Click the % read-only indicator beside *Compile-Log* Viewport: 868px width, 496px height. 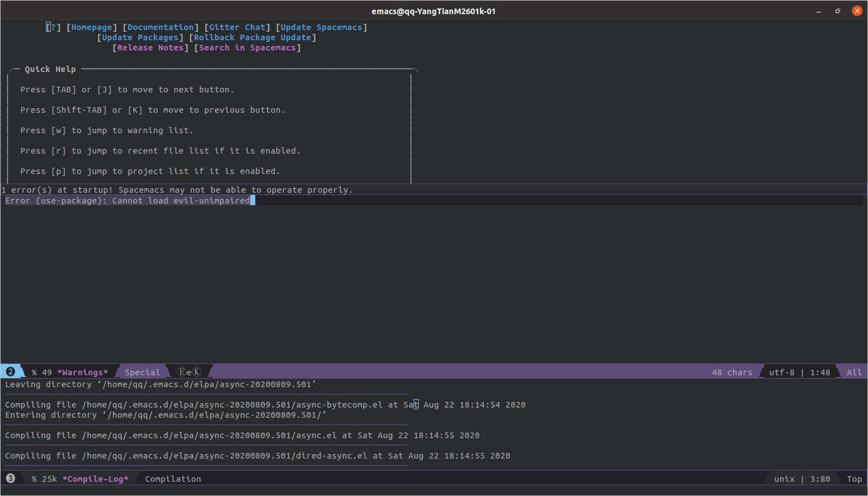tap(34, 479)
